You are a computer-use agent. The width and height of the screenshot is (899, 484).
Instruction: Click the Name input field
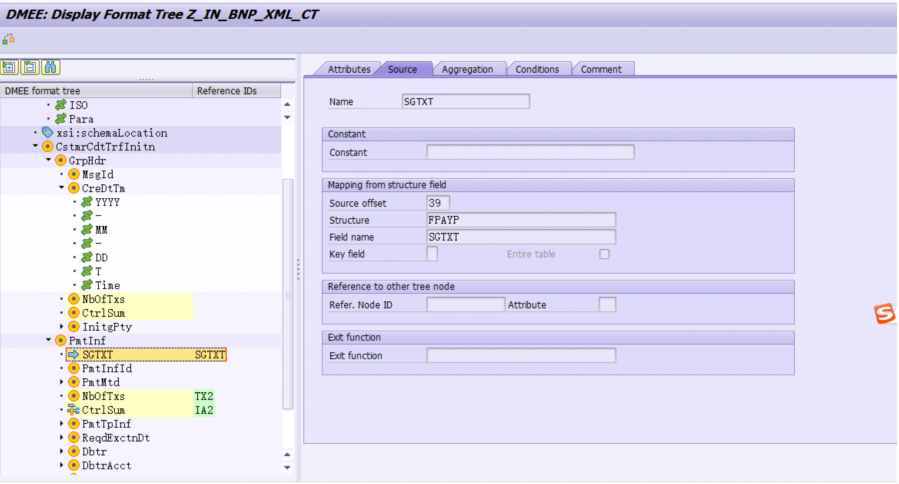(466, 102)
